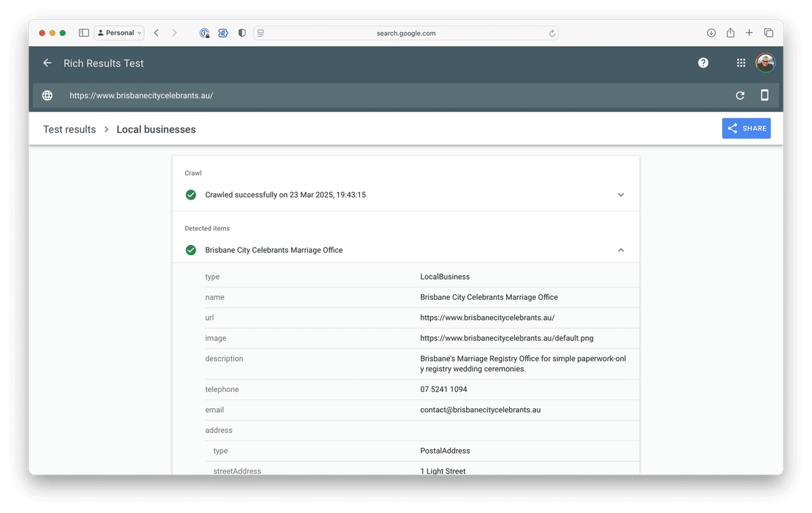
Task: Go back to Test results breadcrumb
Action: 70,129
